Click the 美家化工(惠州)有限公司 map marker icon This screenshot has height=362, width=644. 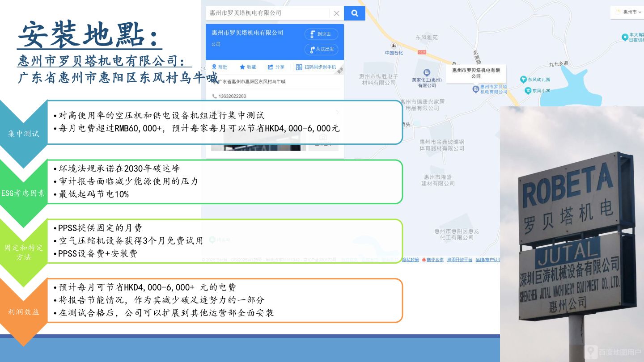coord(427,72)
